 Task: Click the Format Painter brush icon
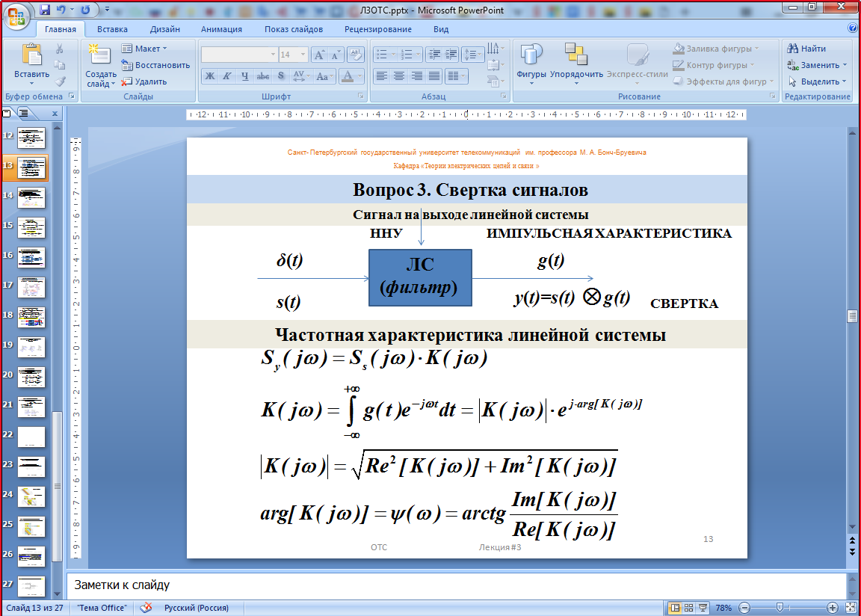[x=60, y=81]
